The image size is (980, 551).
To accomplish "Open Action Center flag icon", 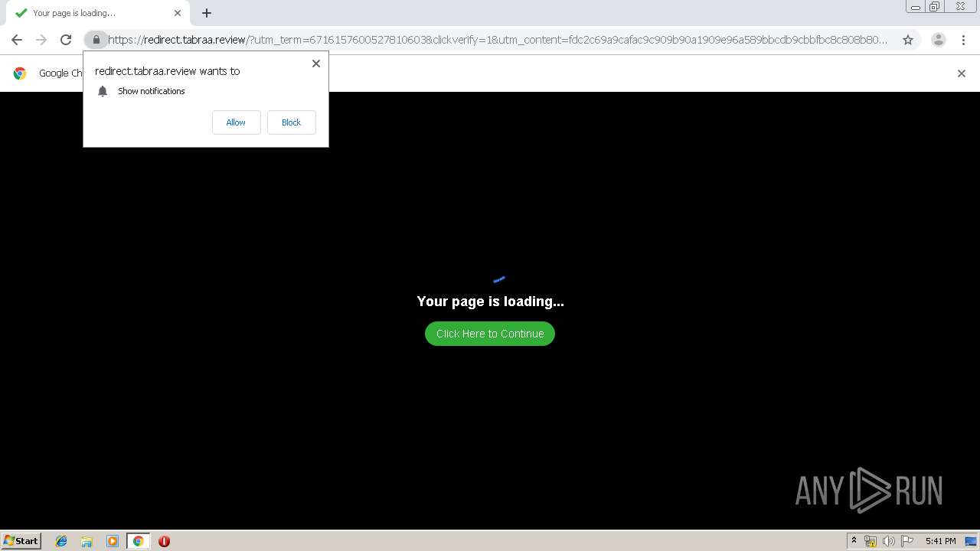I will click(x=907, y=541).
